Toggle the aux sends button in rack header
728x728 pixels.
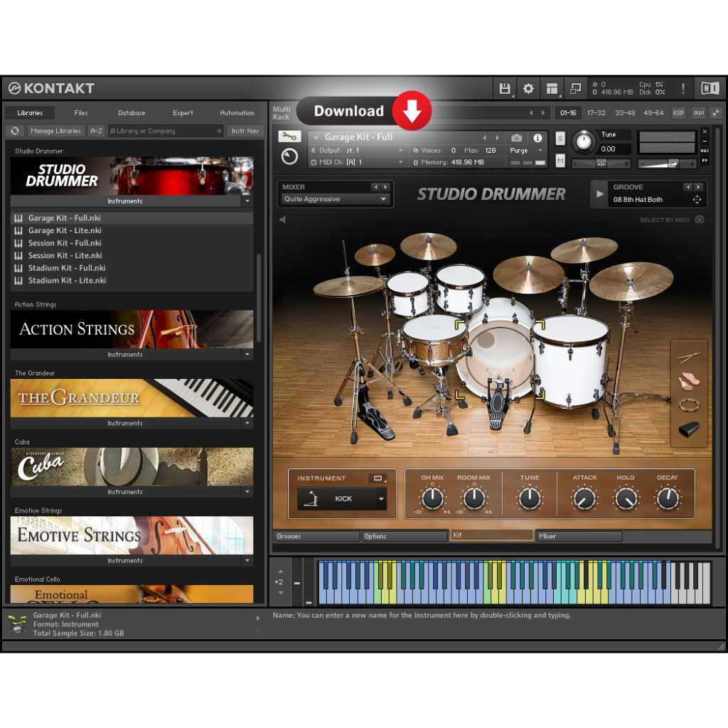click(698, 112)
